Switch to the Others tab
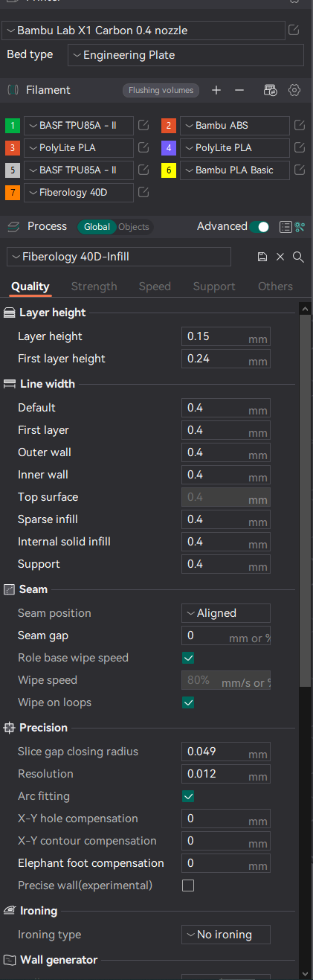The height and width of the screenshot is (980, 313). (x=275, y=286)
